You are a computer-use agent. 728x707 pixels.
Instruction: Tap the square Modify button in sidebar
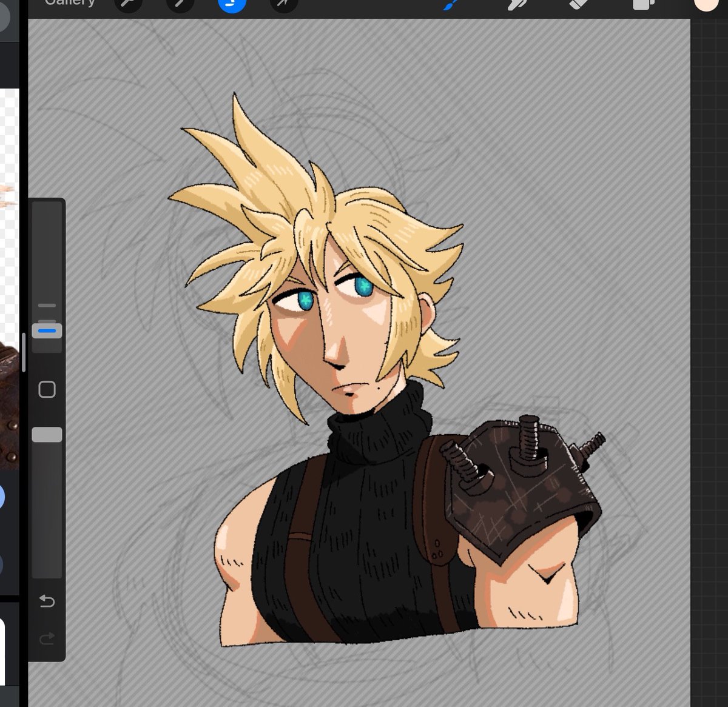click(47, 389)
